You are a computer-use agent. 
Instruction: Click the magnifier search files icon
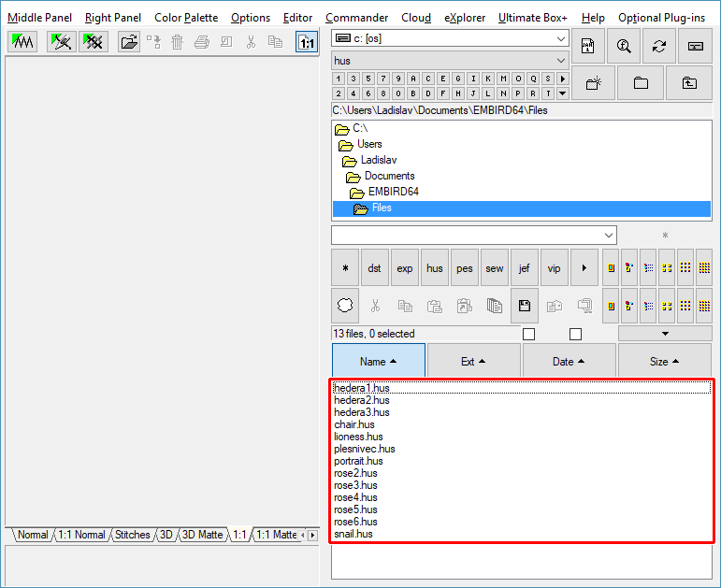click(x=623, y=46)
